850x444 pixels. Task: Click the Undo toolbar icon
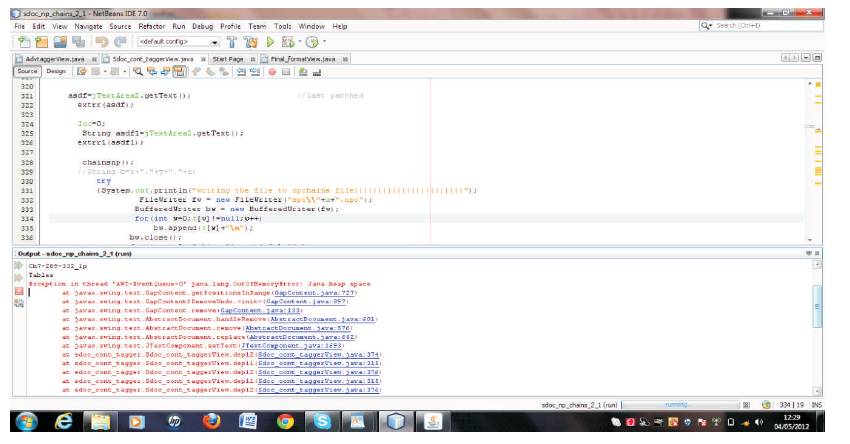tap(101, 42)
